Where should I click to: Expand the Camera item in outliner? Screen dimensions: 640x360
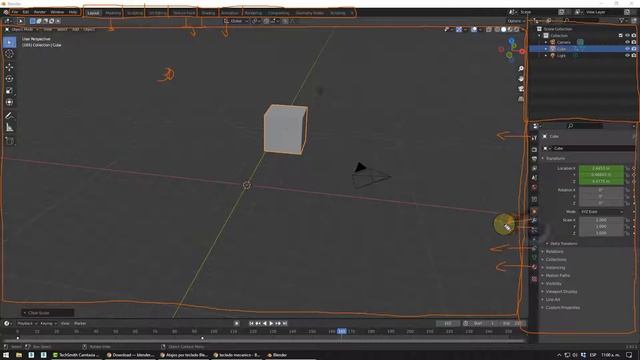point(546,42)
